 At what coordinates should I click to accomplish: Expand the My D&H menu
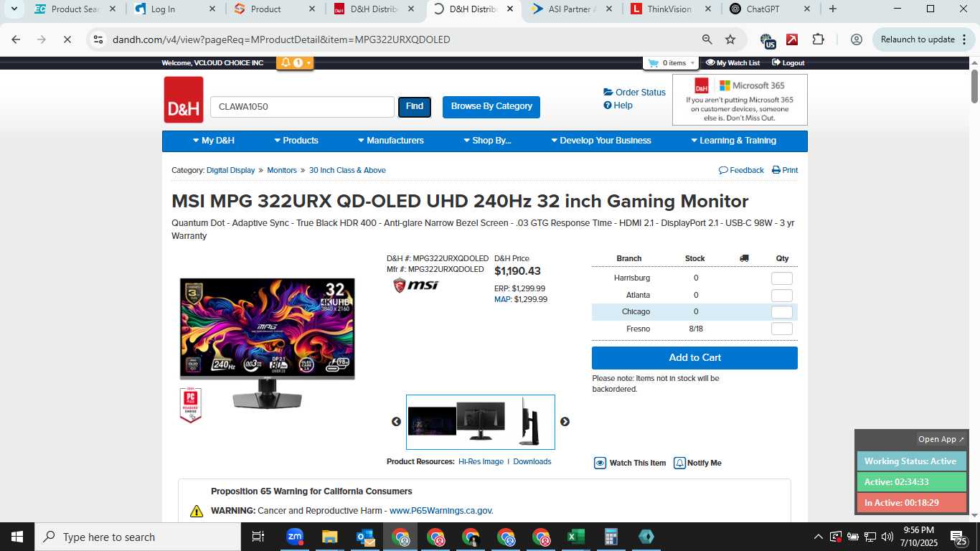214,141
